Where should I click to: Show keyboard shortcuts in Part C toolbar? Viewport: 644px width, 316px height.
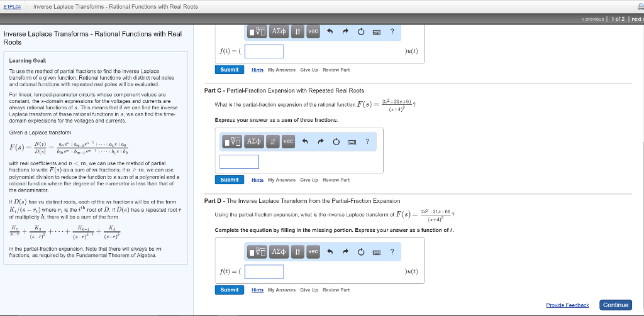click(x=352, y=143)
